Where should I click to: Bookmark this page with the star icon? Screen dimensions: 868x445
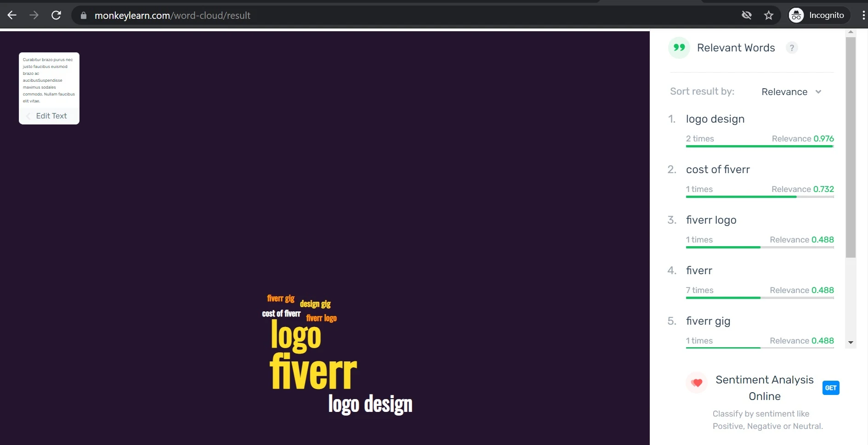pos(769,15)
